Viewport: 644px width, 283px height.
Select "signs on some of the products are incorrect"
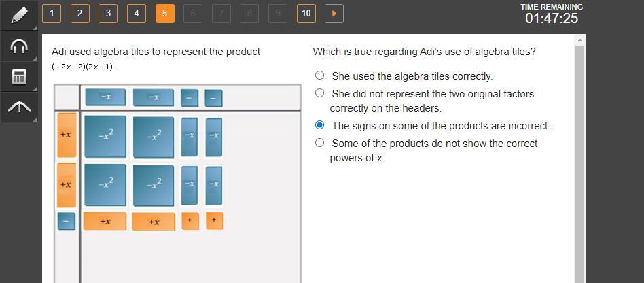320,125
